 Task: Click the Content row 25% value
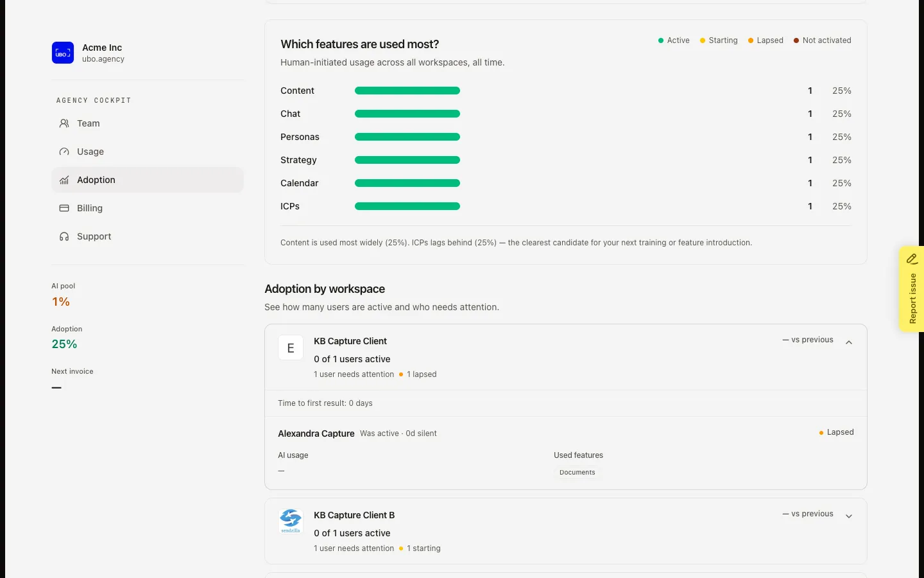(x=842, y=91)
